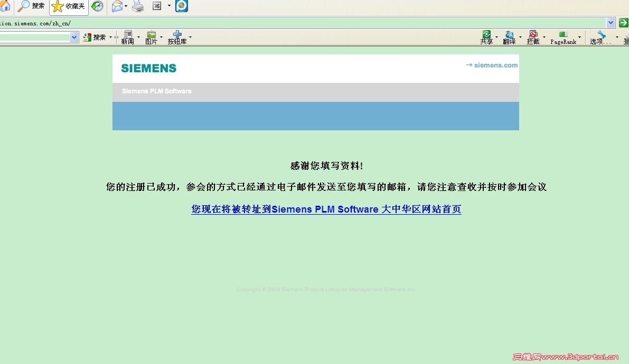
Task: Click the 共享 share toolbar icon
Action: click(486, 37)
